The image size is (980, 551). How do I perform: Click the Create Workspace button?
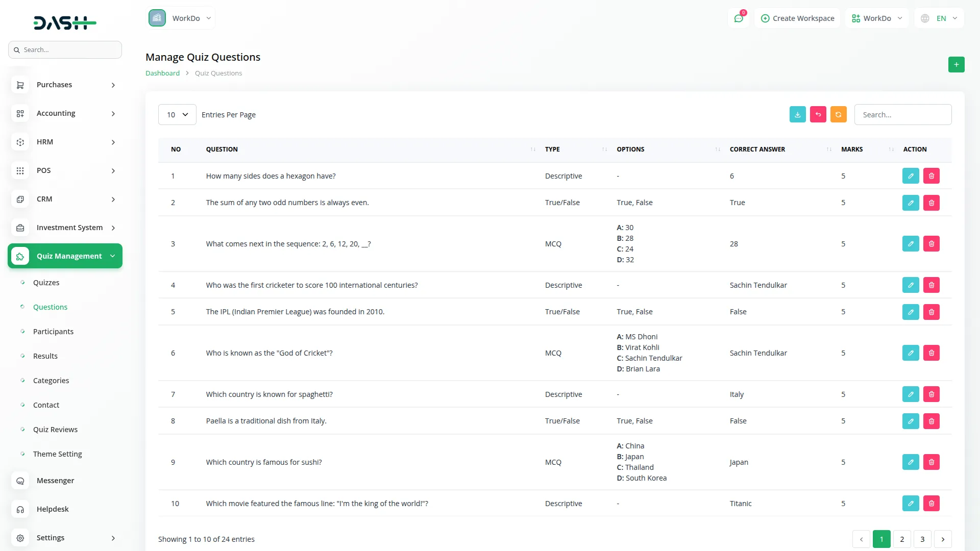(x=797, y=18)
